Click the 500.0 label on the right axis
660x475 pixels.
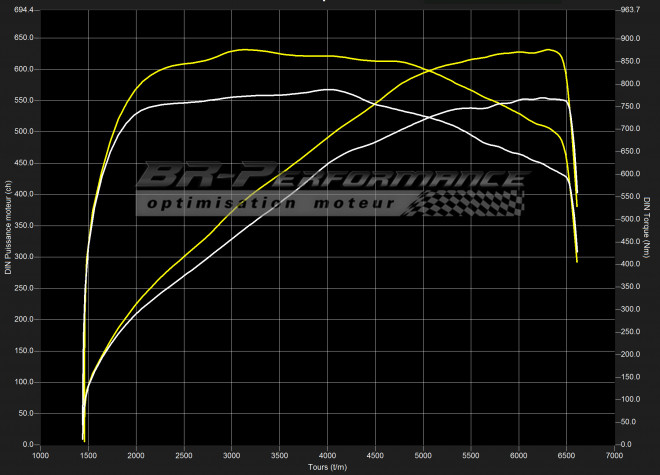629,219
